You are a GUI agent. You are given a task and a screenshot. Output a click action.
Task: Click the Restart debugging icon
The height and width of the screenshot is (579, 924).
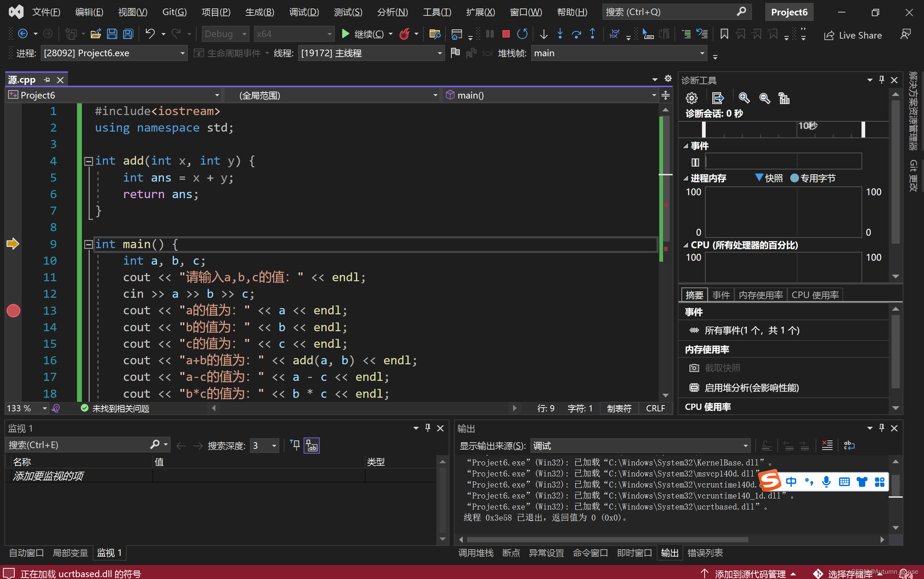[522, 34]
